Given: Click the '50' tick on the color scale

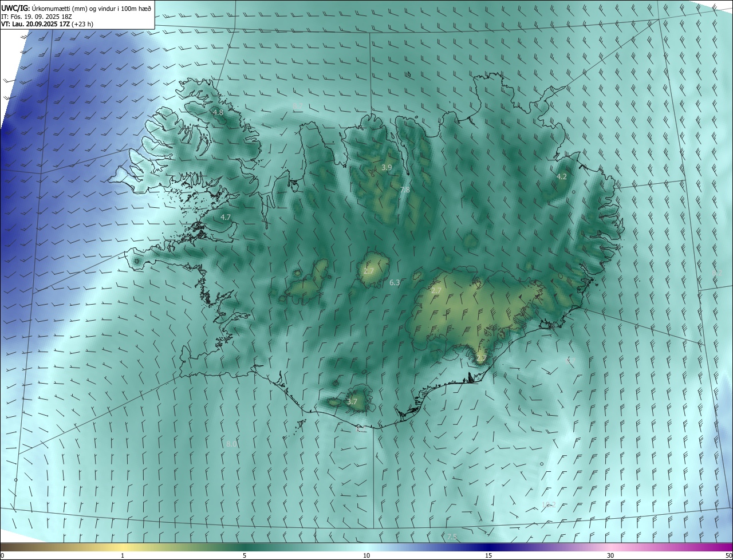Looking at the screenshot, I should pyautogui.click(x=728, y=556).
